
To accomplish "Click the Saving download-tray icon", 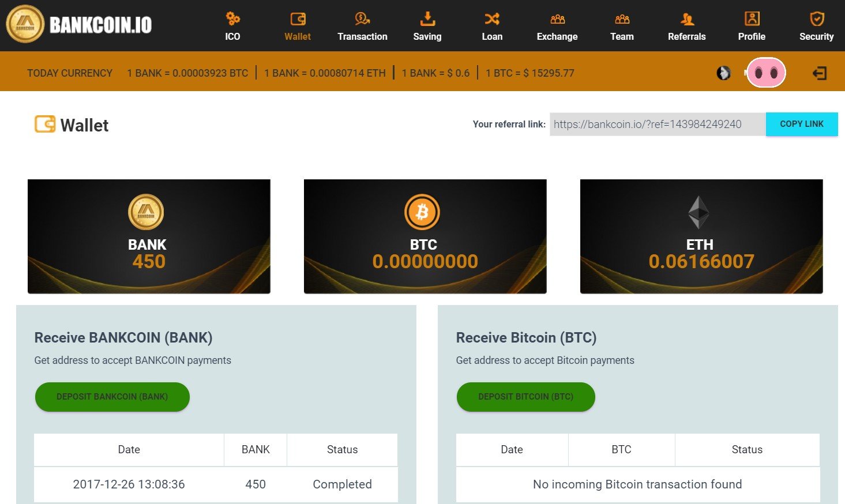I will [427, 19].
